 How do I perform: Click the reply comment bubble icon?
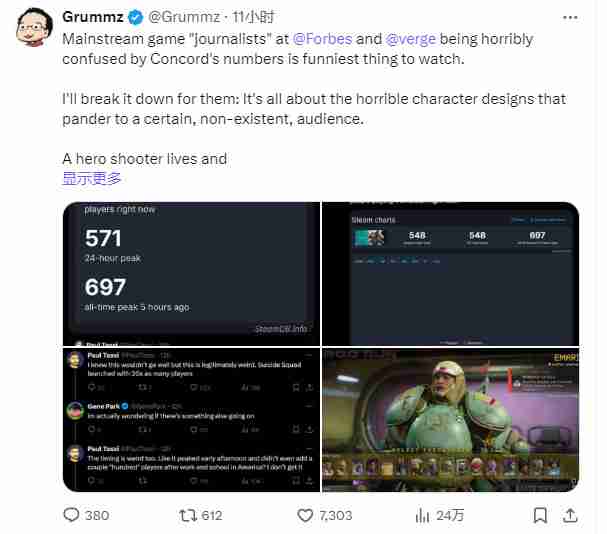point(71,515)
